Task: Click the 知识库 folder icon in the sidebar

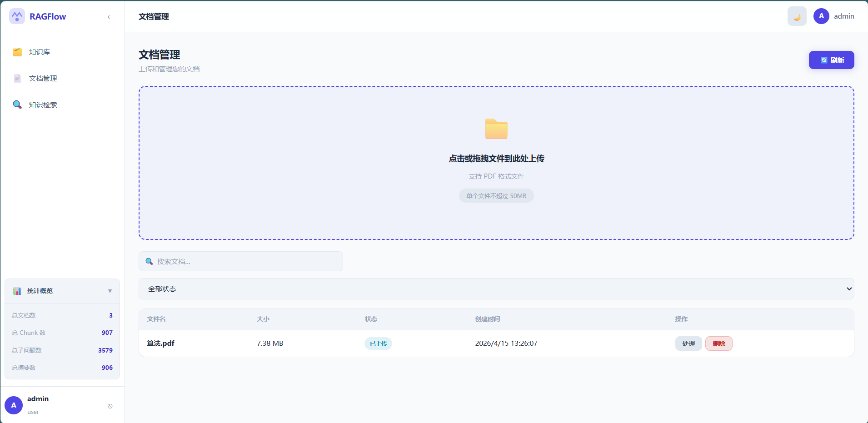Action: (17, 52)
